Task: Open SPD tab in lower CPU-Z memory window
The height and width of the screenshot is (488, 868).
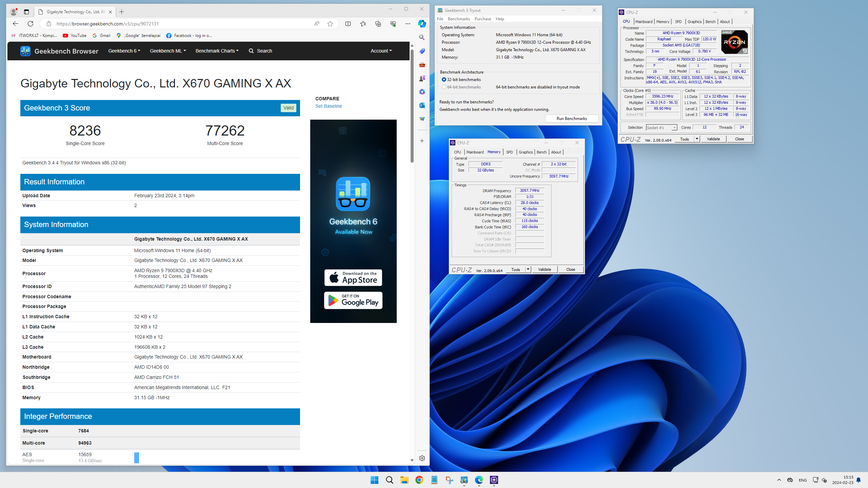Action: point(509,152)
